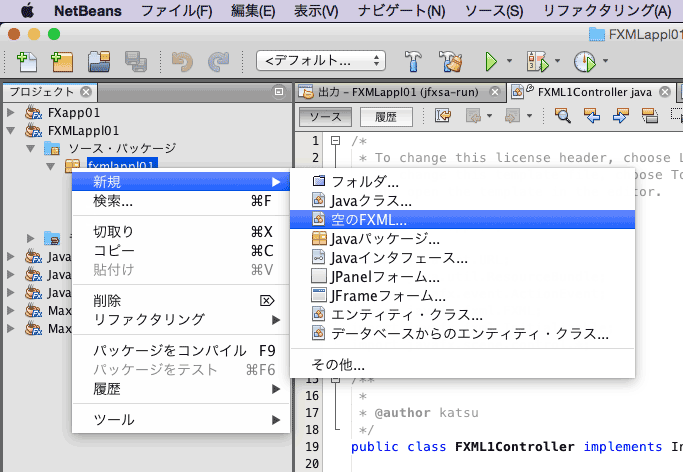This screenshot has height=472, width=683.
Task: Collapse the fxmlappl01 package node
Action: tap(51, 166)
